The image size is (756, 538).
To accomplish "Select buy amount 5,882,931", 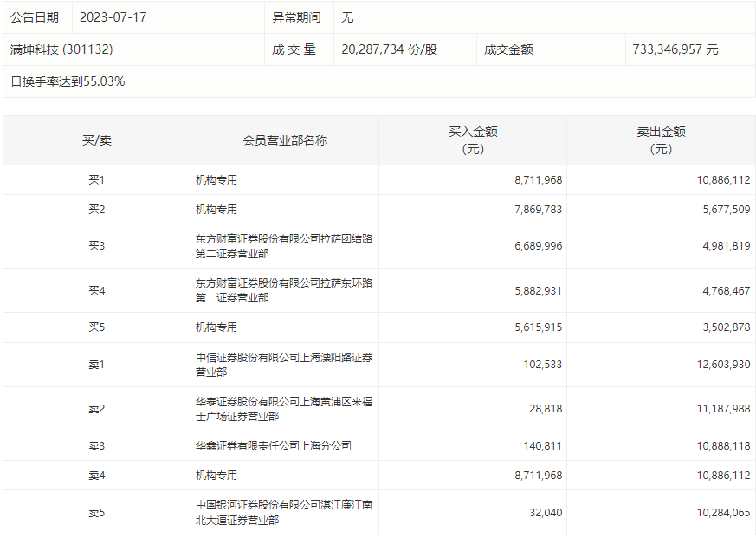I will (538, 291).
